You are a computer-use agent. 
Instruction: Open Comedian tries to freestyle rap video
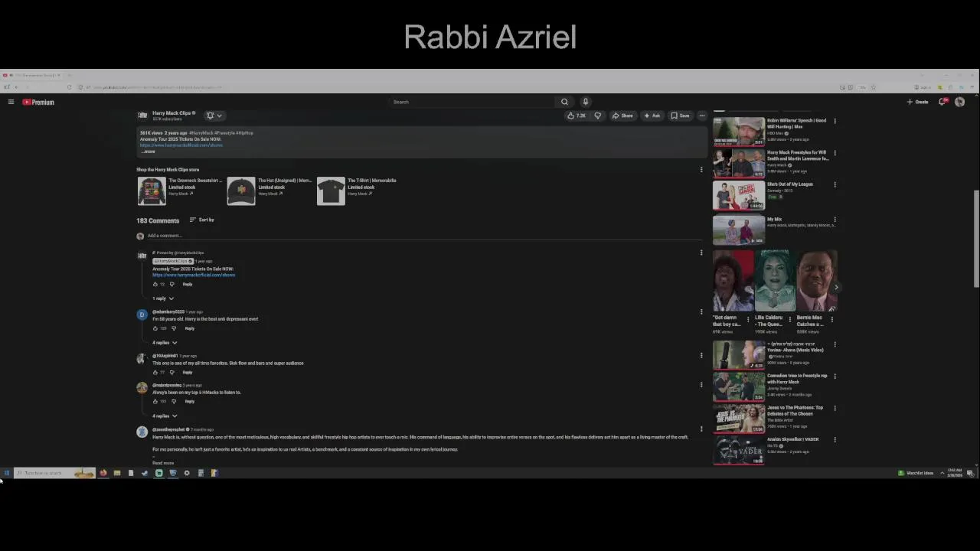click(739, 387)
